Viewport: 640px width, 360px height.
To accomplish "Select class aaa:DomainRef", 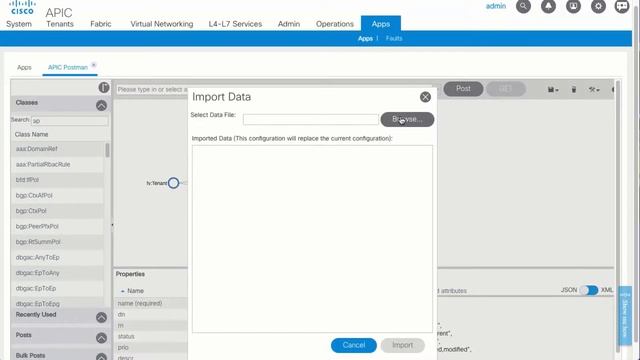I will [x=57, y=149].
